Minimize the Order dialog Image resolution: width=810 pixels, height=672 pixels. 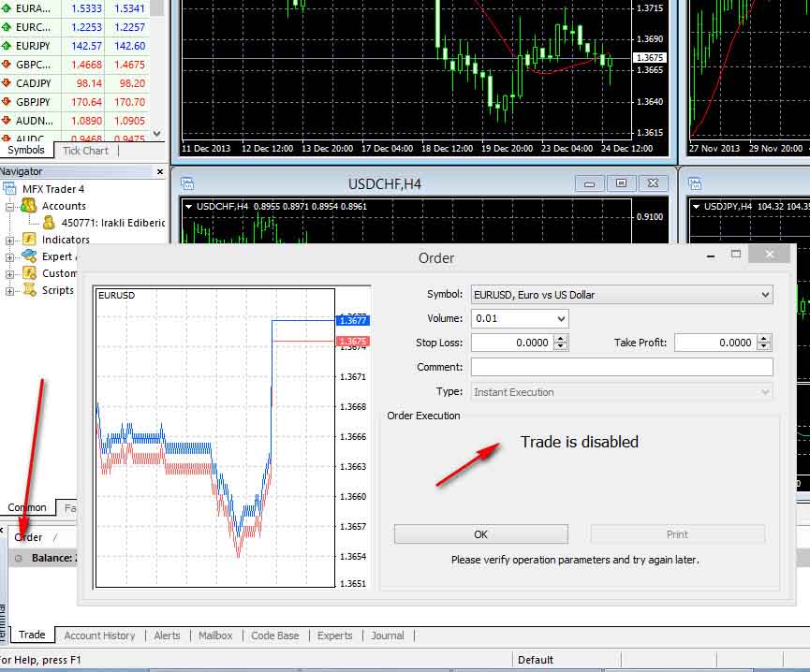click(x=711, y=256)
